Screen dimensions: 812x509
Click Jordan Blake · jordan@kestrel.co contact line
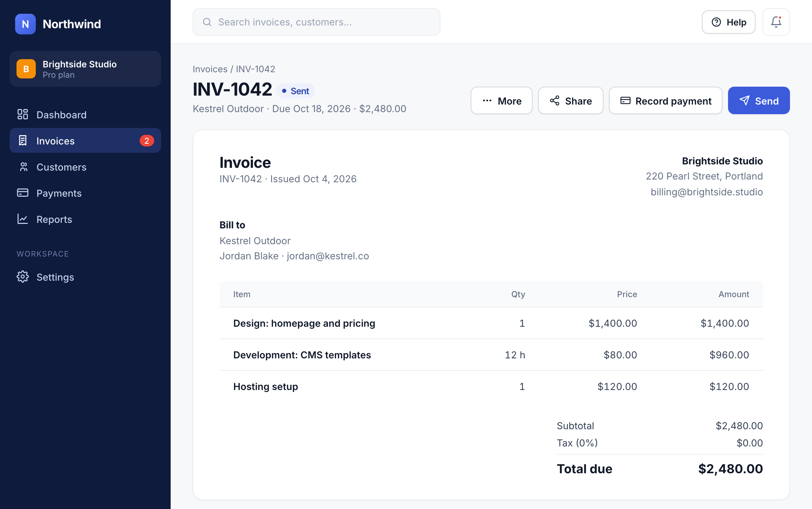pyautogui.click(x=294, y=256)
